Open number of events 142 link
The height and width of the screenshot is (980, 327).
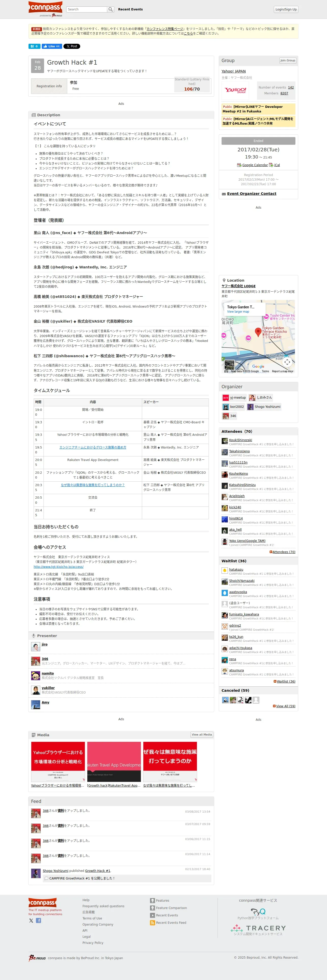coord(291,88)
